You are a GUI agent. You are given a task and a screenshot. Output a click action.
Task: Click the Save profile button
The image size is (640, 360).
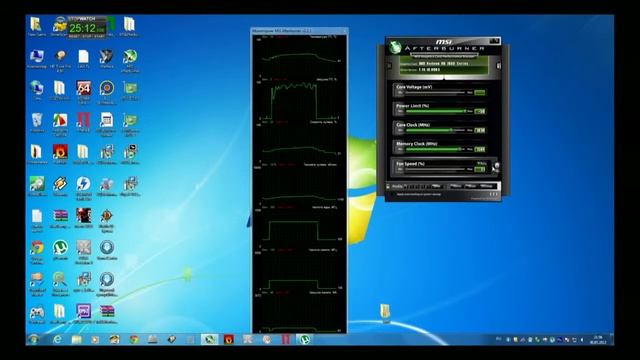[437, 186]
